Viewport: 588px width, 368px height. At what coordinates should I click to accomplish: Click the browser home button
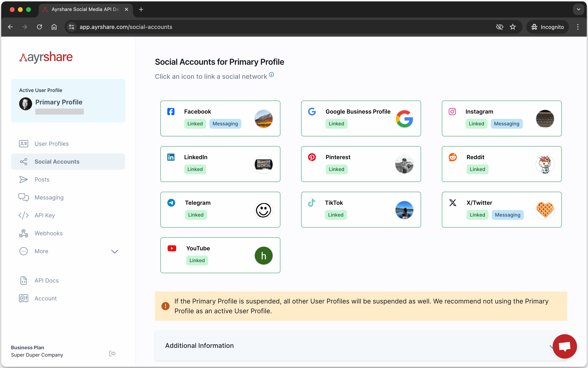(54, 27)
